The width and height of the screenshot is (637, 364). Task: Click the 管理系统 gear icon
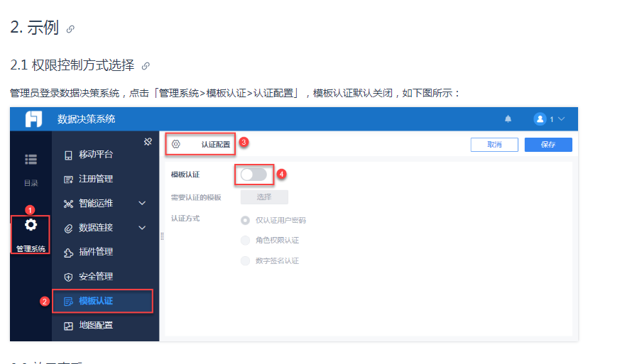(31, 225)
